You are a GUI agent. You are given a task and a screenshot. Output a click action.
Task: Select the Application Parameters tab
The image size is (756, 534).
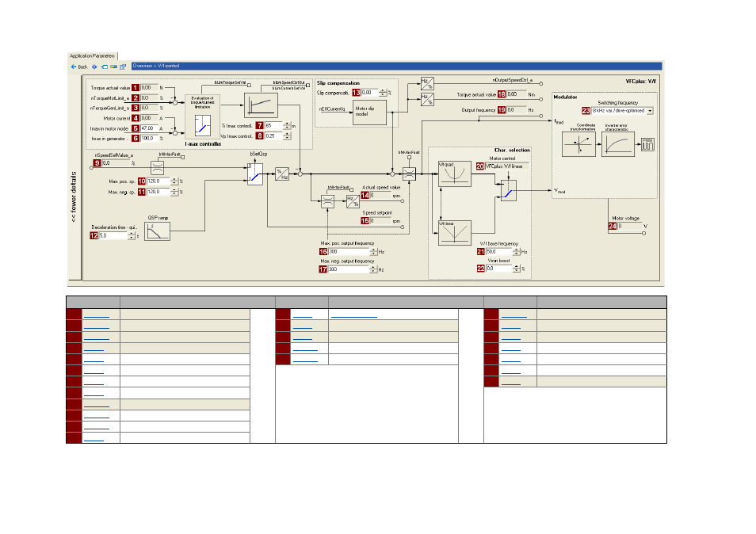(x=92, y=56)
